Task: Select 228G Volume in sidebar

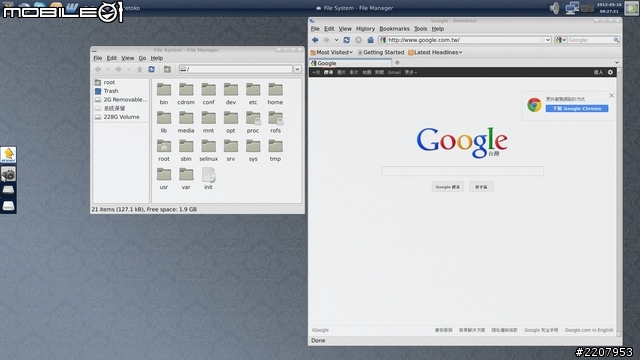Action: (121, 117)
